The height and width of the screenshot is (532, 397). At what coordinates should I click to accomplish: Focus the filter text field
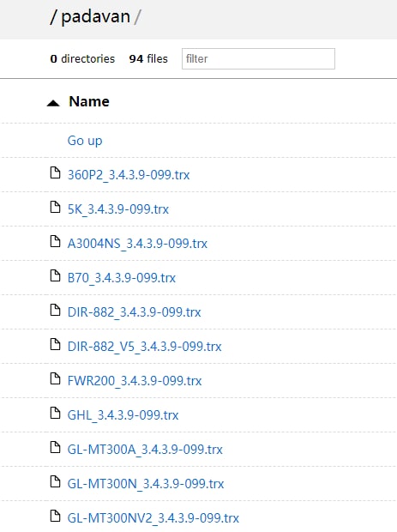pyautogui.click(x=258, y=58)
